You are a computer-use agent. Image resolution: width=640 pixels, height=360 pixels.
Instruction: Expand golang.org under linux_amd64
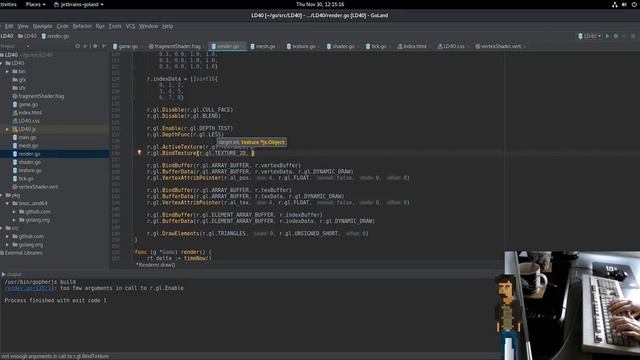click(14, 220)
